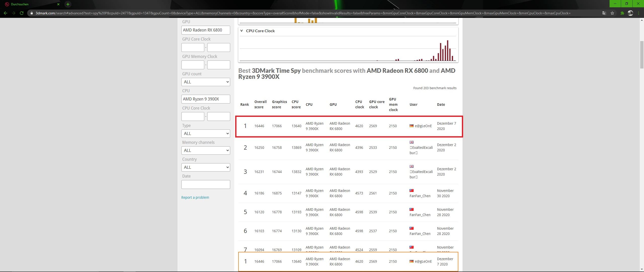The image size is (644, 272).
Task: Open rank 3 overall score 16231
Action: pos(259,172)
